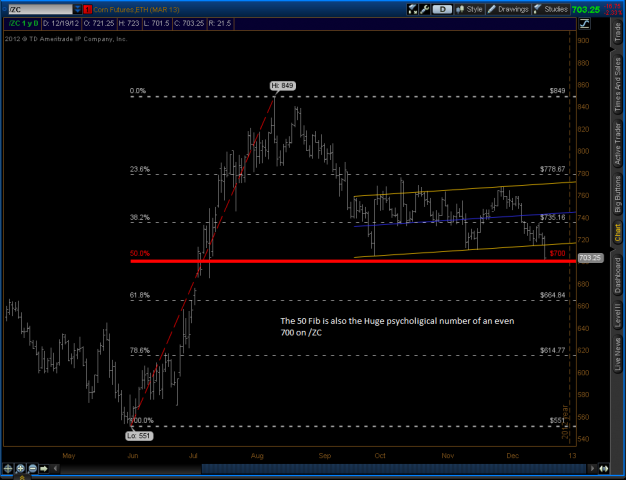Open the Times And Sales side tab
This screenshot has width=626, height=480.
coord(618,85)
